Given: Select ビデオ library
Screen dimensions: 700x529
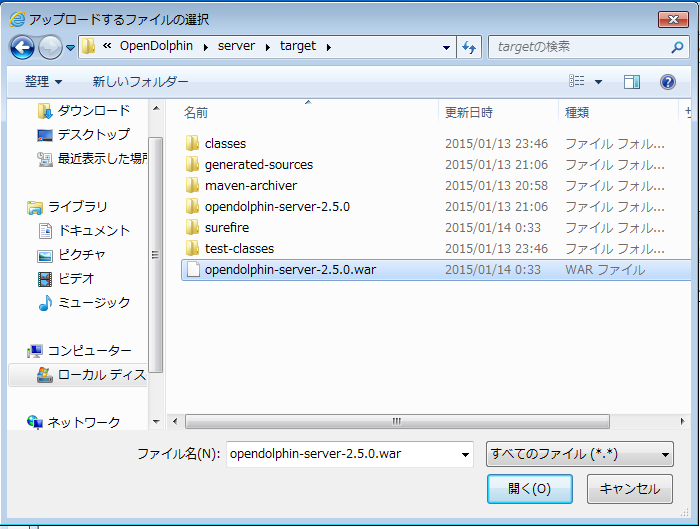Looking at the screenshot, I should coord(66,279).
